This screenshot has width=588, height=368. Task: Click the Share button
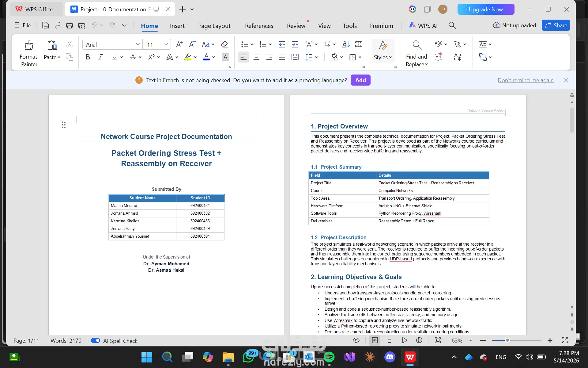[x=556, y=25]
